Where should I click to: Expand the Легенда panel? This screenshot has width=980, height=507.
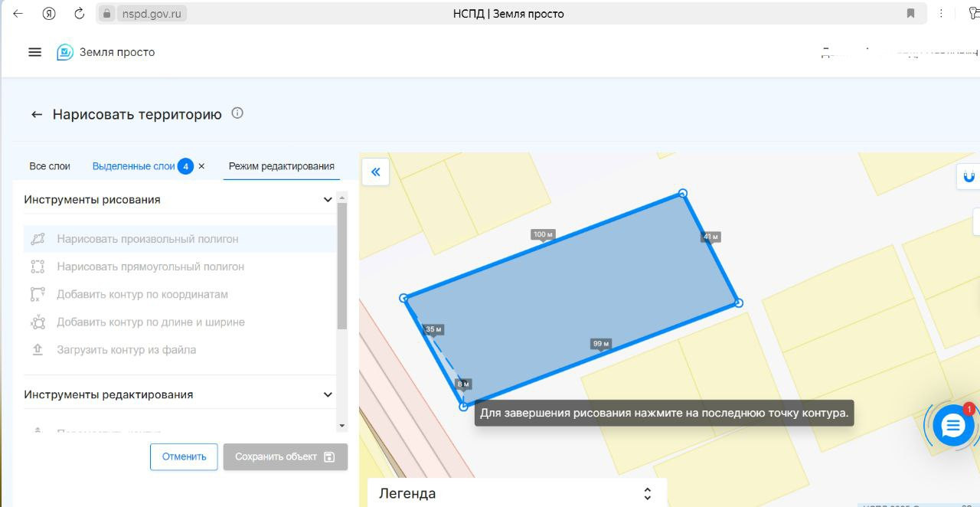(x=647, y=493)
